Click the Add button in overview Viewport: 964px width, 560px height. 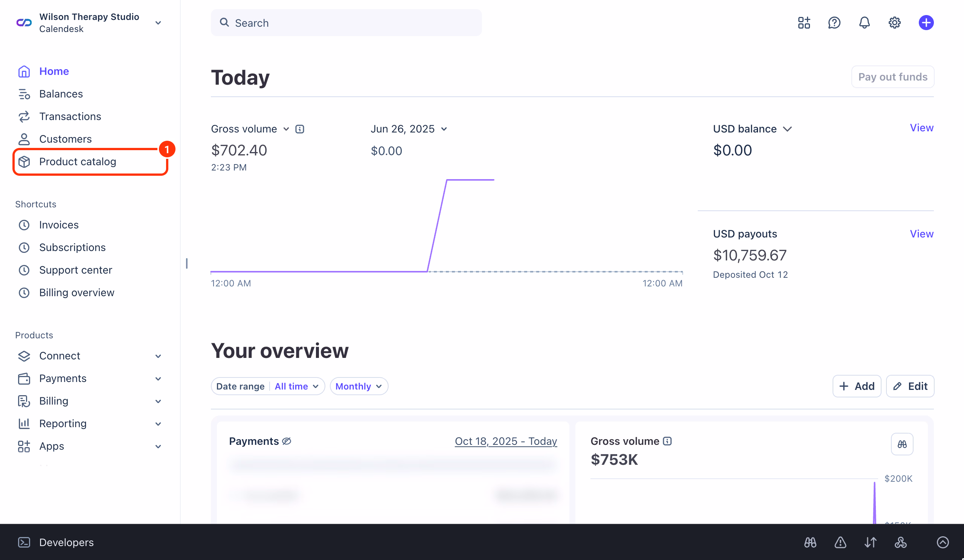pyautogui.click(x=857, y=386)
